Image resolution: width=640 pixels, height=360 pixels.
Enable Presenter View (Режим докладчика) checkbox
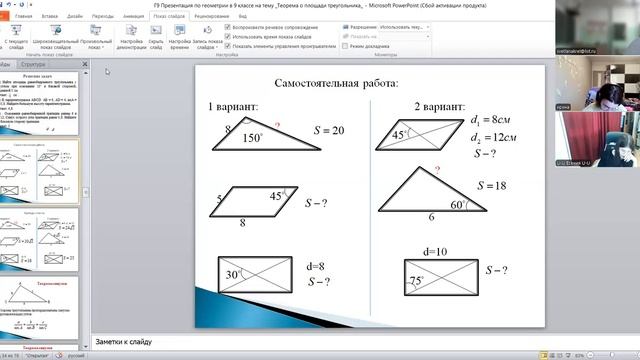coord(345,46)
